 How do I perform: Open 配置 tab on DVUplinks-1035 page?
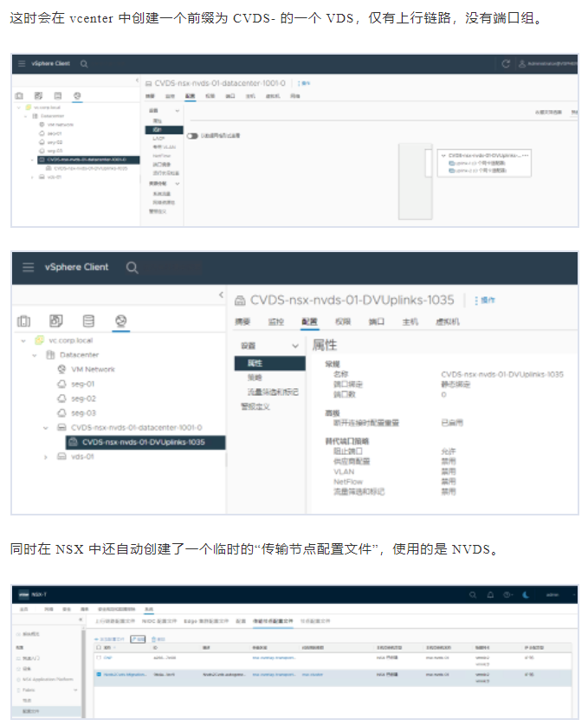[x=309, y=321]
